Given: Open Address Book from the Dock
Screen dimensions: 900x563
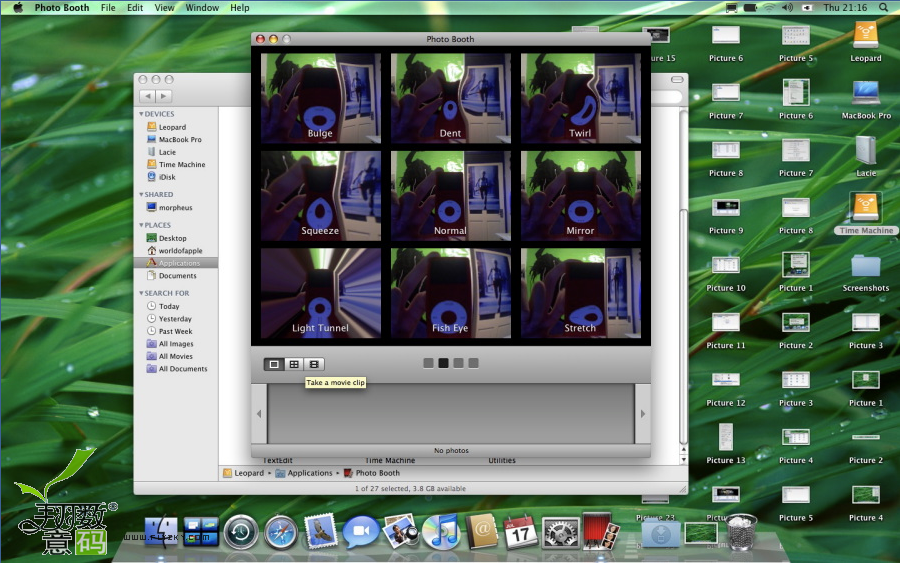Looking at the screenshot, I should [x=481, y=531].
